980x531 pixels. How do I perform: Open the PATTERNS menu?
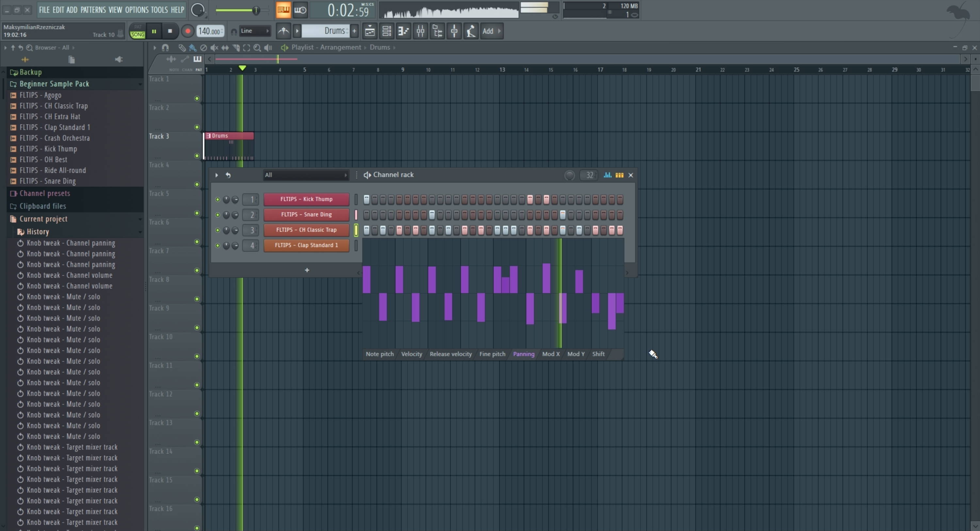(93, 10)
